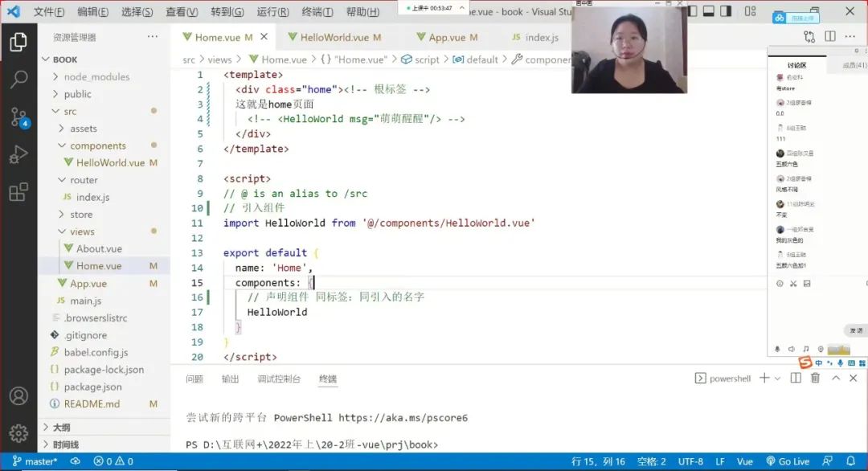Click the open changes icon above the editor

click(x=809, y=37)
